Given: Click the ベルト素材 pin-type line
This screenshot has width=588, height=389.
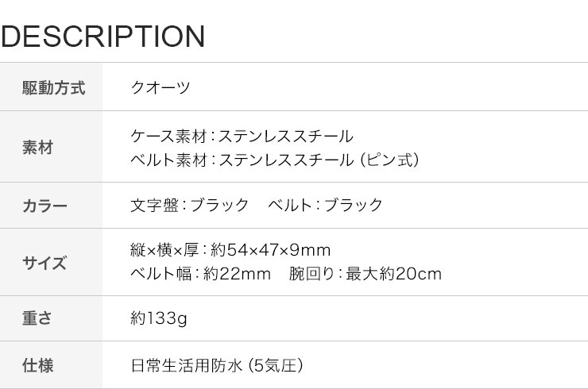Looking at the screenshot, I should coord(275,160).
